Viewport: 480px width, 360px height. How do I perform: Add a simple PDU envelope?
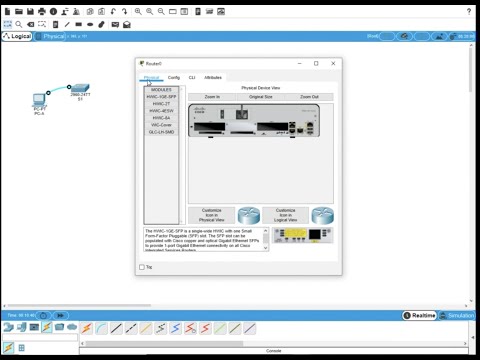click(x=115, y=25)
